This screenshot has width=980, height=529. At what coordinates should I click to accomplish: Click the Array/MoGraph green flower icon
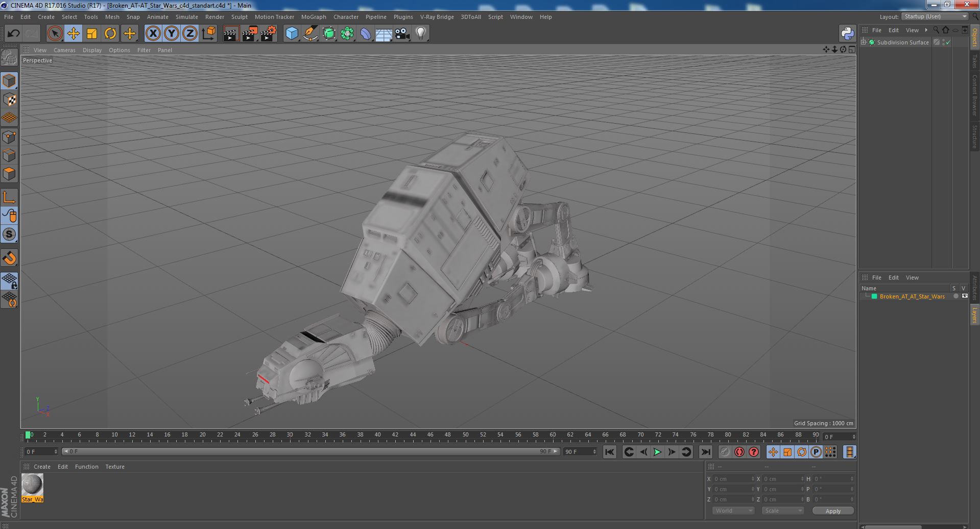coord(347,34)
